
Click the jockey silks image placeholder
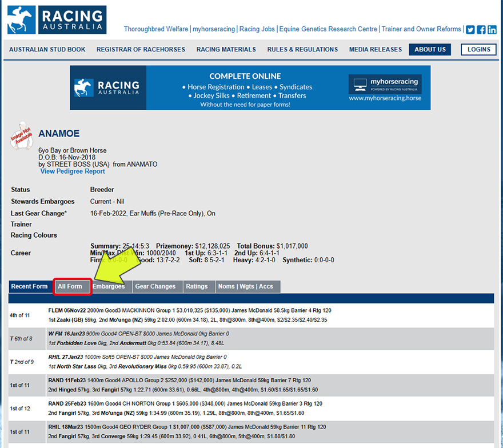(x=22, y=135)
